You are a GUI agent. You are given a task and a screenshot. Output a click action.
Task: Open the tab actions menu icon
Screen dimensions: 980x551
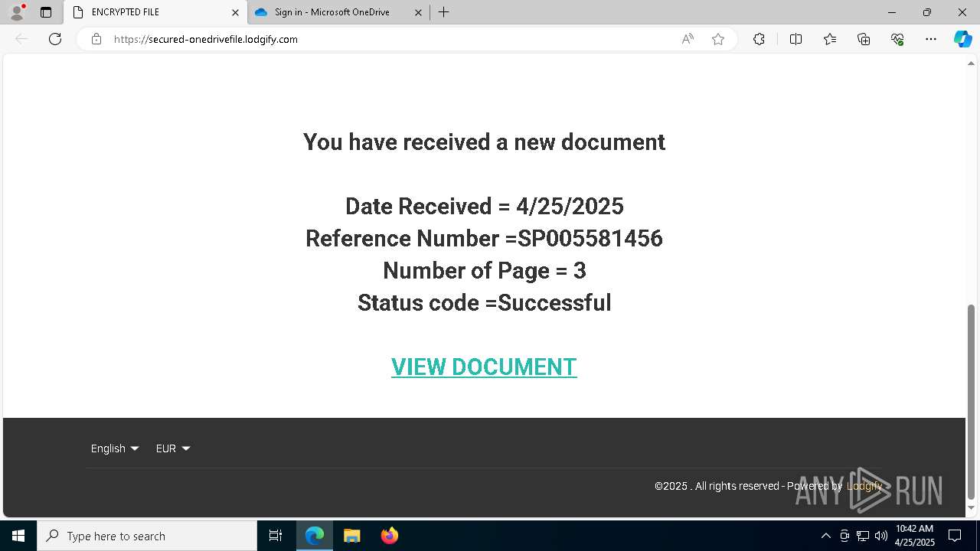[x=46, y=12]
